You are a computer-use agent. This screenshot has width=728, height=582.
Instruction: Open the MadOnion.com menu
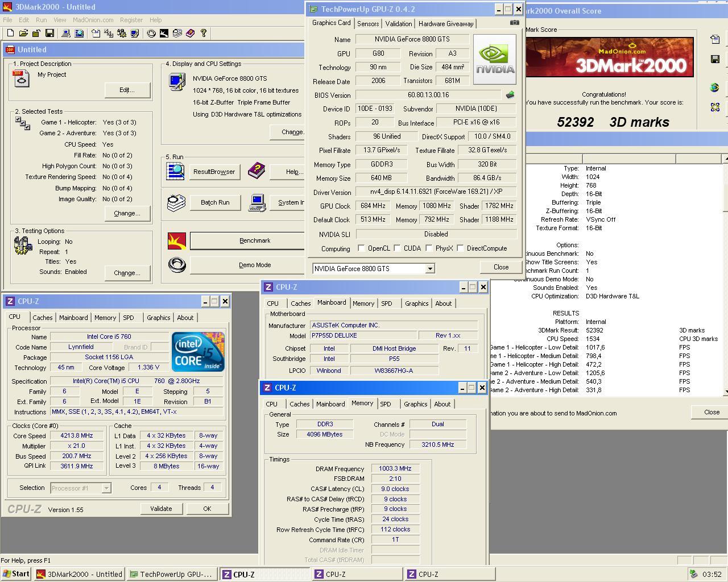pyautogui.click(x=93, y=19)
